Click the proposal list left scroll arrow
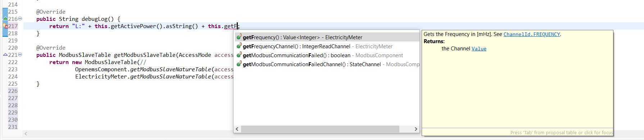The image size is (644, 140). click(237, 129)
